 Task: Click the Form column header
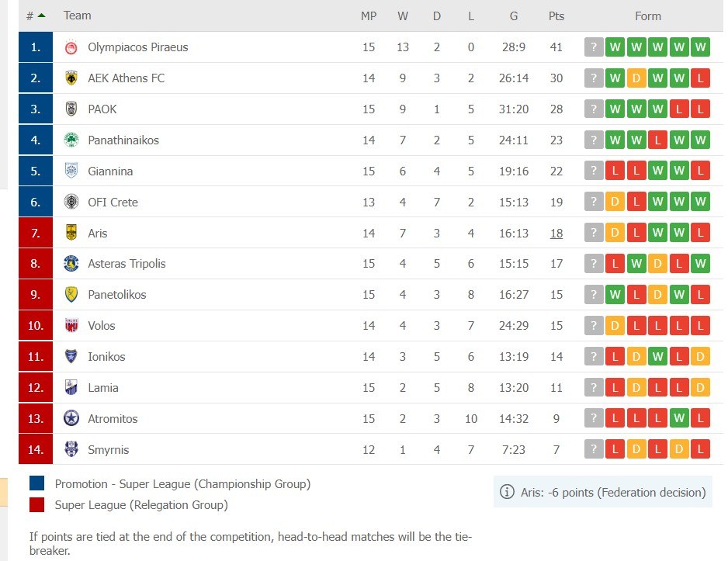pos(648,16)
